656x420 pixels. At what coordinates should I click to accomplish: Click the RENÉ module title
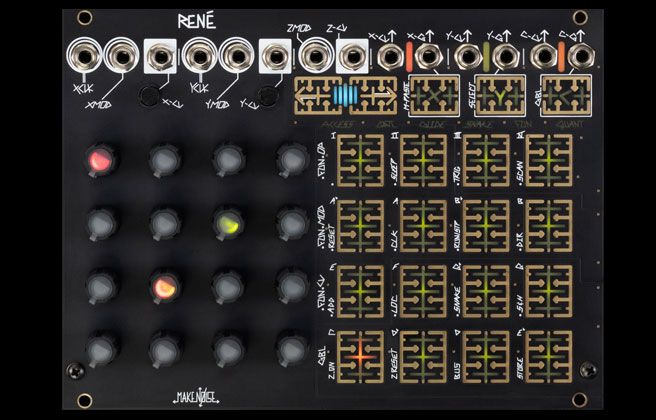pyautogui.click(x=197, y=21)
